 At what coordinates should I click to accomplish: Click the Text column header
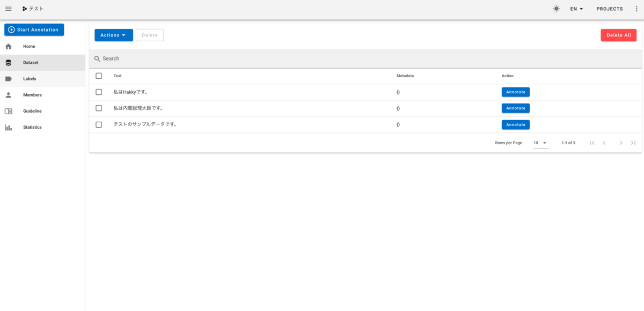pyautogui.click(x=118, y=76)
